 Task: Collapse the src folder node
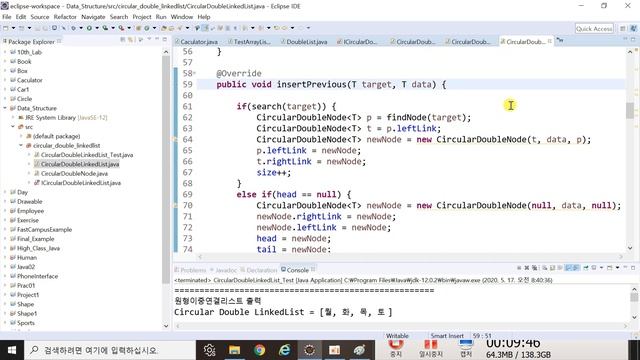[x=13, y=127]
